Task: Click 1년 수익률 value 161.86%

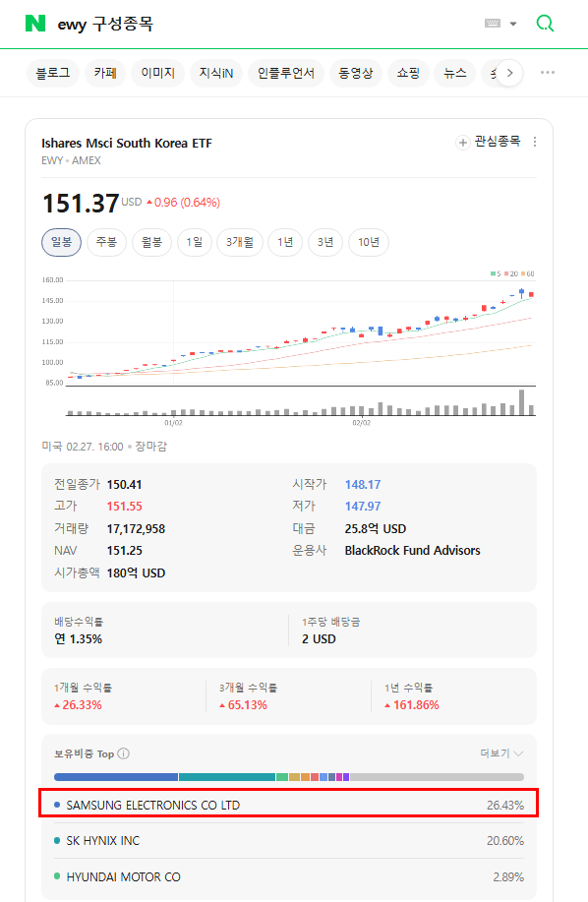Action: coord(412,705)
